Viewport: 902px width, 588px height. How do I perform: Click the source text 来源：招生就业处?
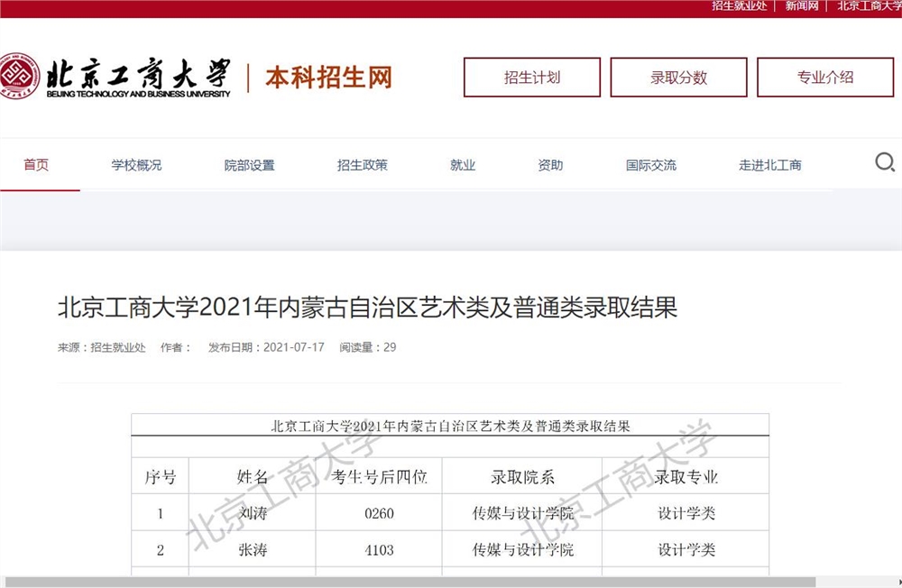coord(102,347)
